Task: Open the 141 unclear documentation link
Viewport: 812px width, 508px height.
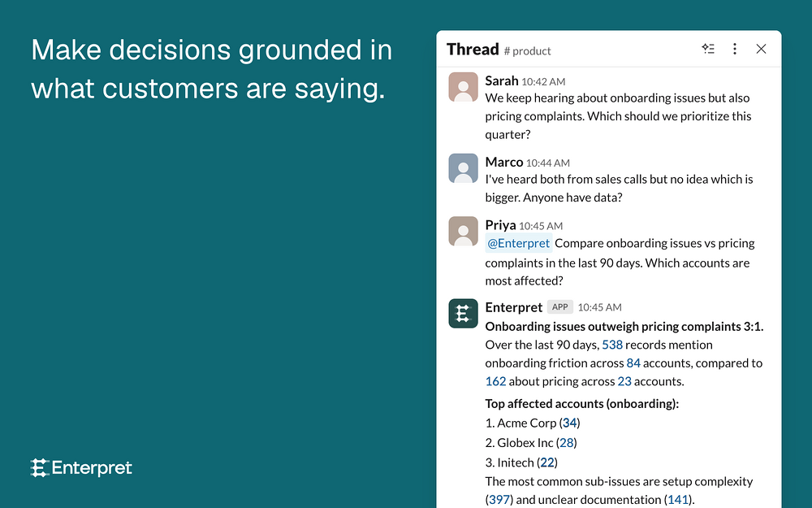Action: pos(678,500)
